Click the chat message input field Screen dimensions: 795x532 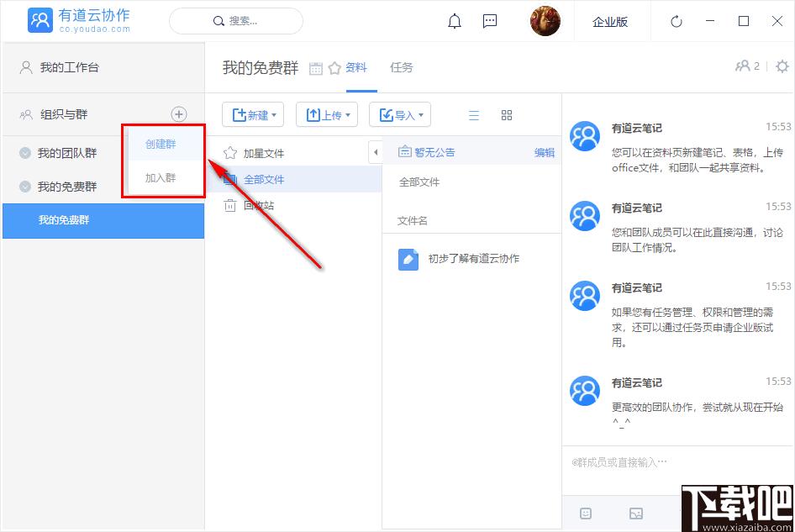pyautogui.click(x=678, y=470)
